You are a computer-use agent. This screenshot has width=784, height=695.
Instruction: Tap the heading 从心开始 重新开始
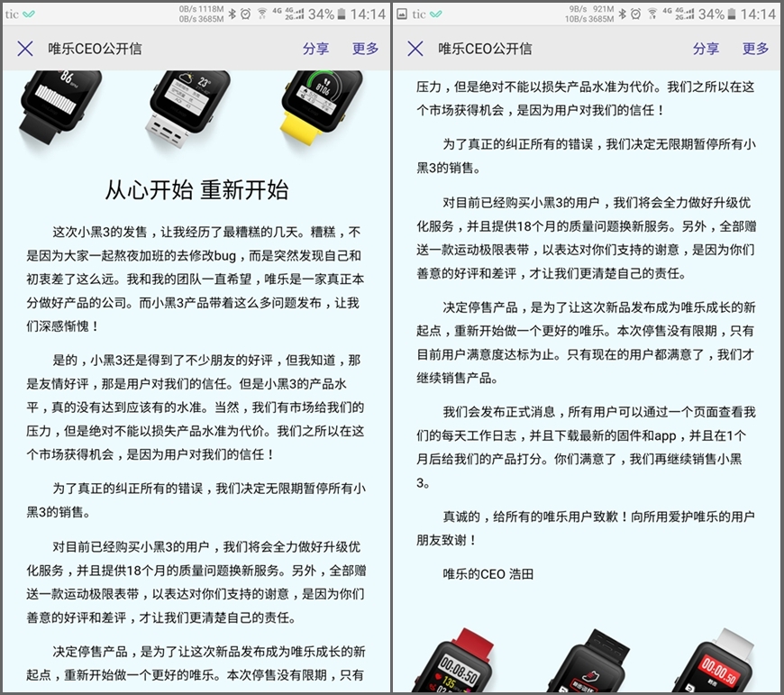click(x=196, y=190)
